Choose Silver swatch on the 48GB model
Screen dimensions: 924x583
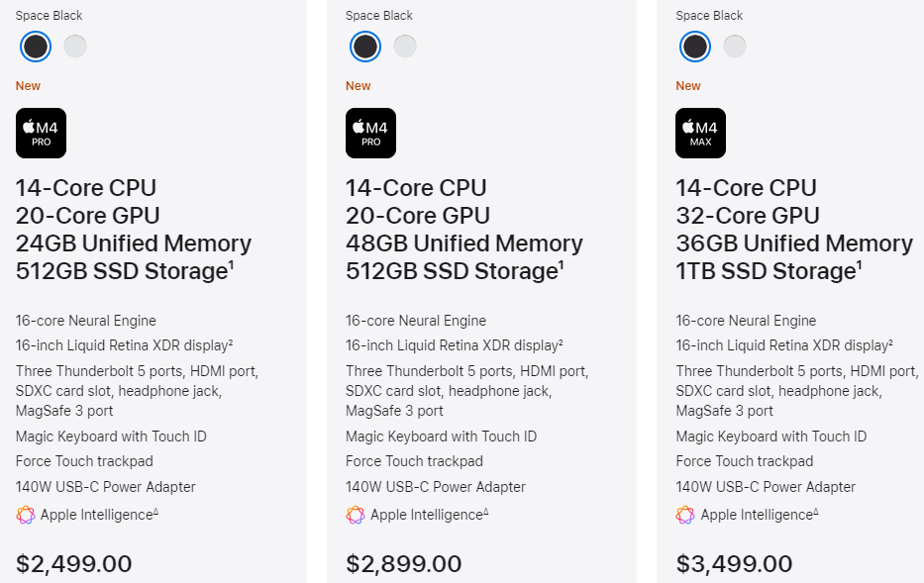(x=405, y=46)
